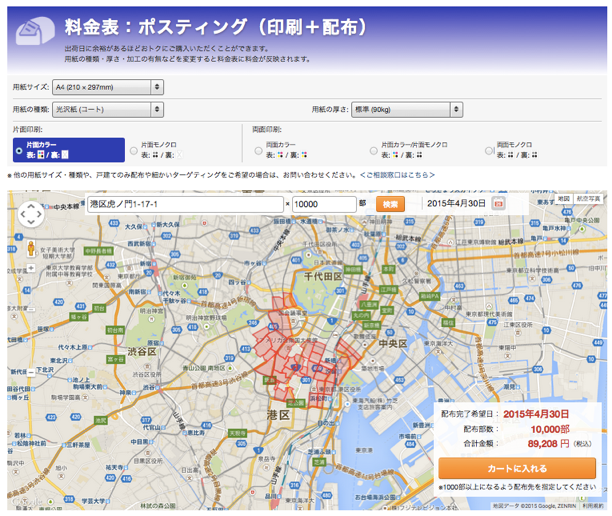This screenshot has width=612, height=516.
Task: Click the 1000部以上になるよう配布先を指定してください note
Action: point(517,487)
